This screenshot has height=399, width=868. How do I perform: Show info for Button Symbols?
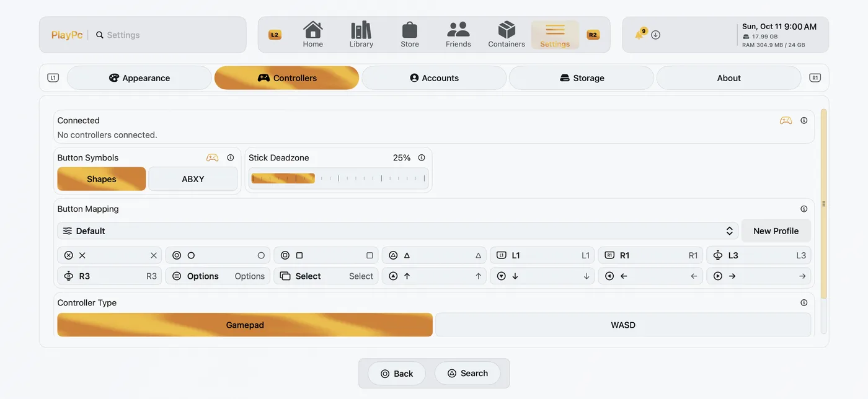231,157
